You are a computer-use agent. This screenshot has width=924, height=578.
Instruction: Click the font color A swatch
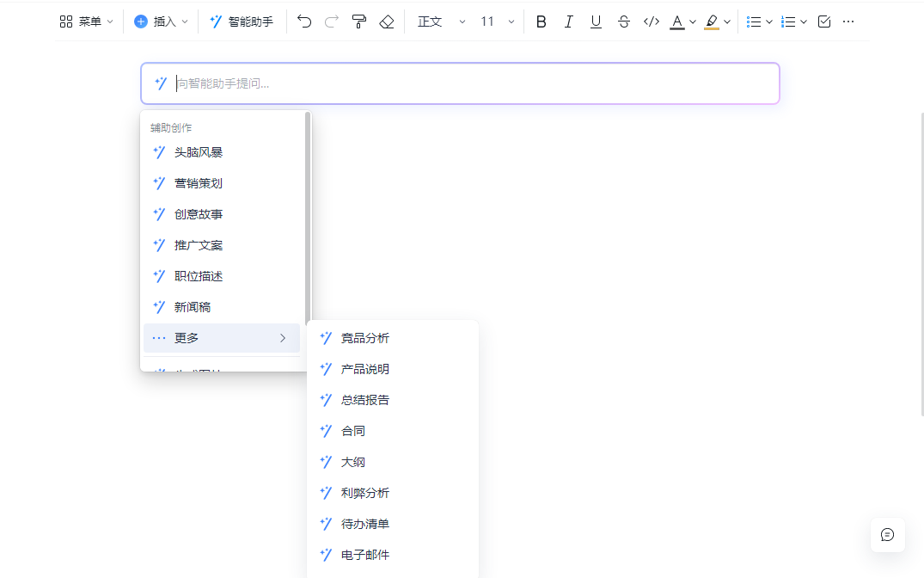[x=677, y=22]
